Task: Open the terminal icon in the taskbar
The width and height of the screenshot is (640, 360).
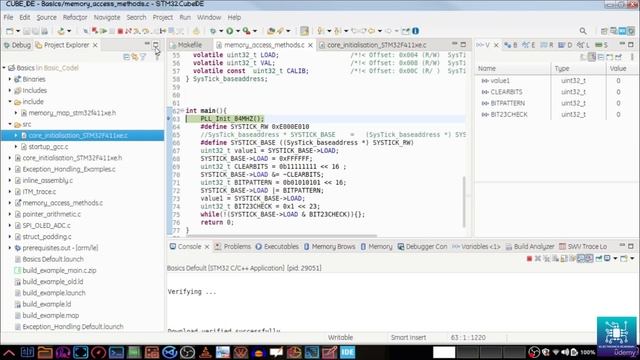Action: 116,352
